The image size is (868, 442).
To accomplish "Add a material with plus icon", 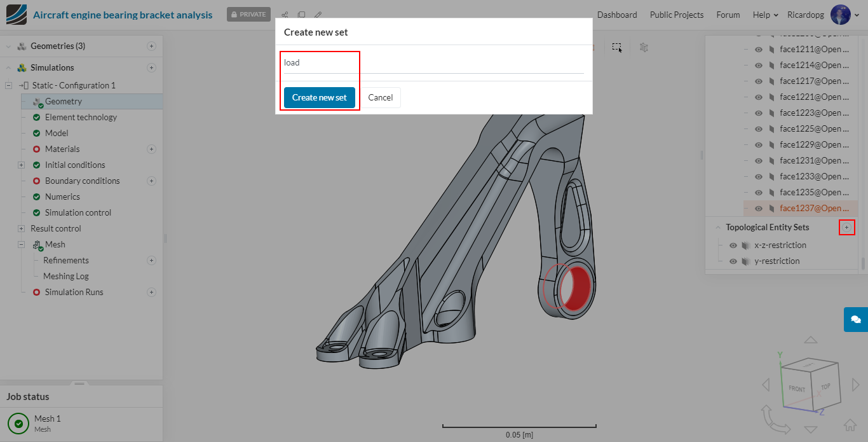I will point(151,149).
